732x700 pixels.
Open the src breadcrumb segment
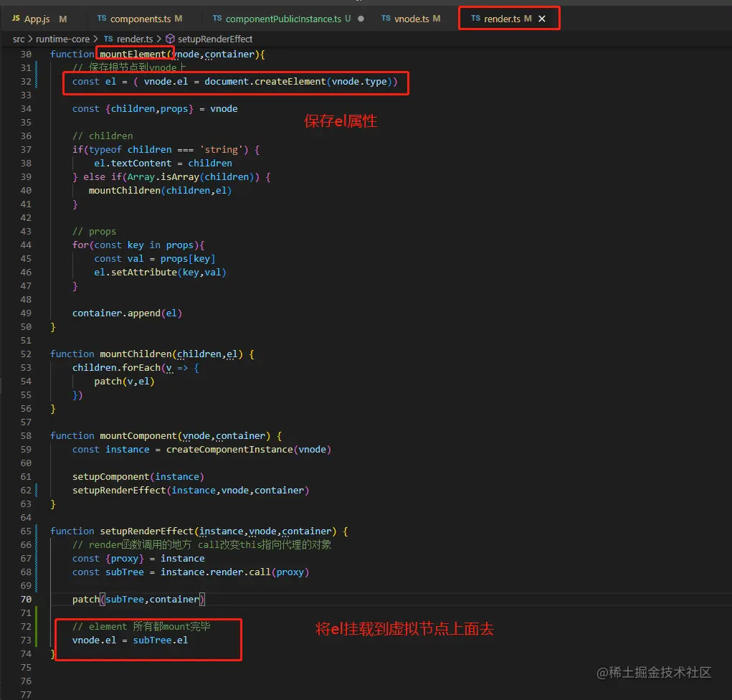click(x=19, y=39)
